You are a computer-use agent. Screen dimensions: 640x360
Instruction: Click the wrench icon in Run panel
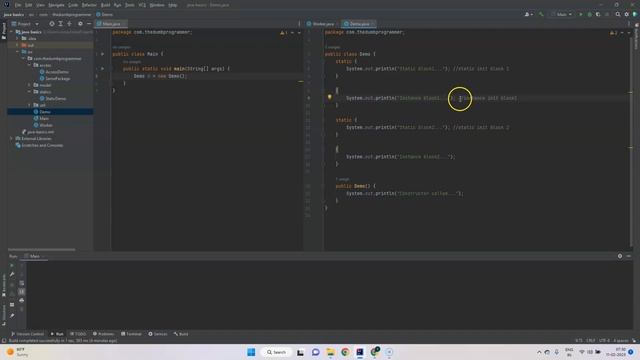tap(12, 274)
